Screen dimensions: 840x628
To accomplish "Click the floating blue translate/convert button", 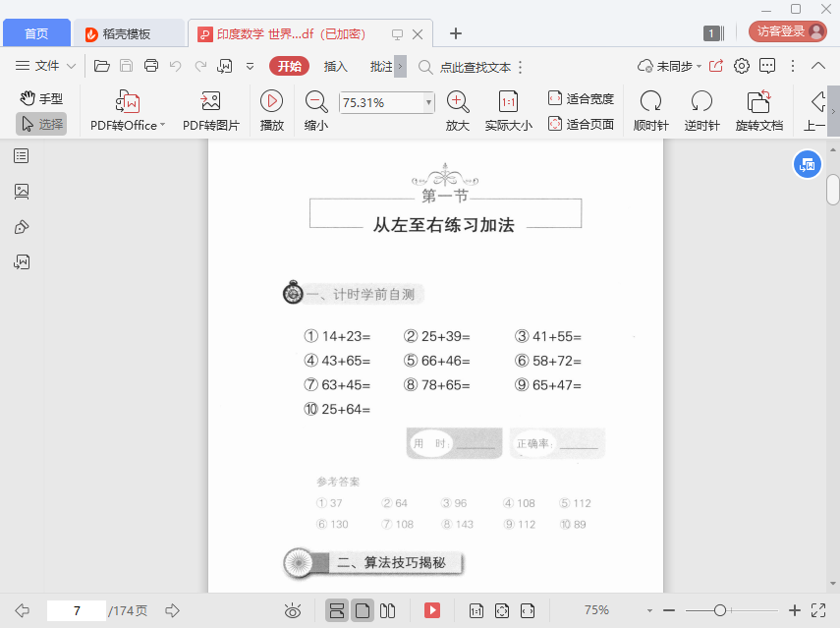I will click(807, 164).
